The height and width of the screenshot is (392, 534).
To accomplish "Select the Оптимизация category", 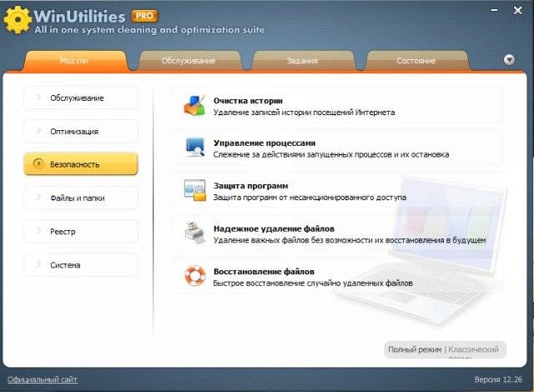I will click(81, 131).
